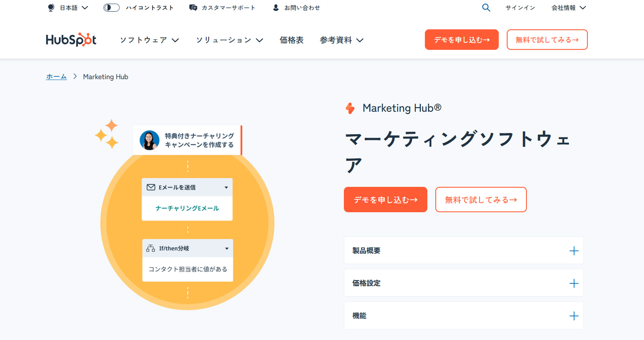The width and height of the screenshot is (644, 340).
Task: Click the hero 無料で試してみる button
Action: (x=481, y=200)
